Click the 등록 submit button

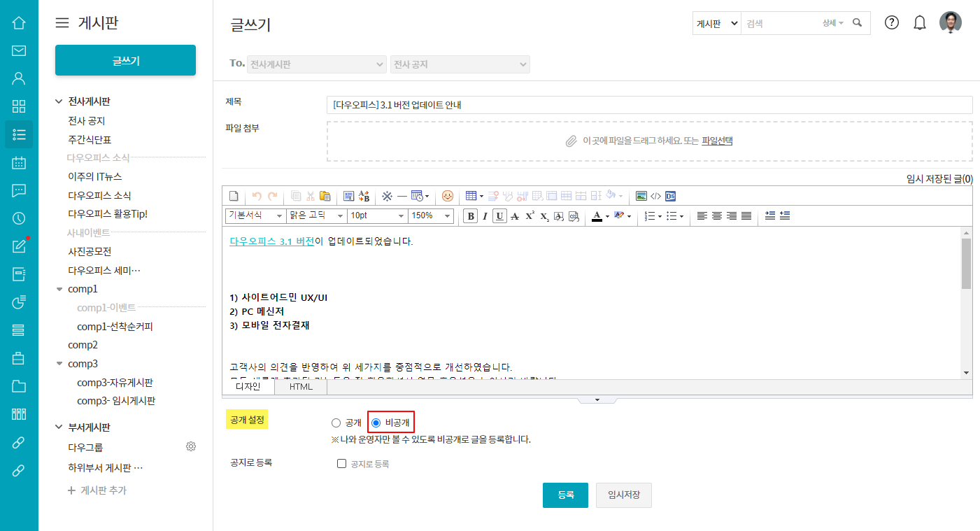click(565, 495)
